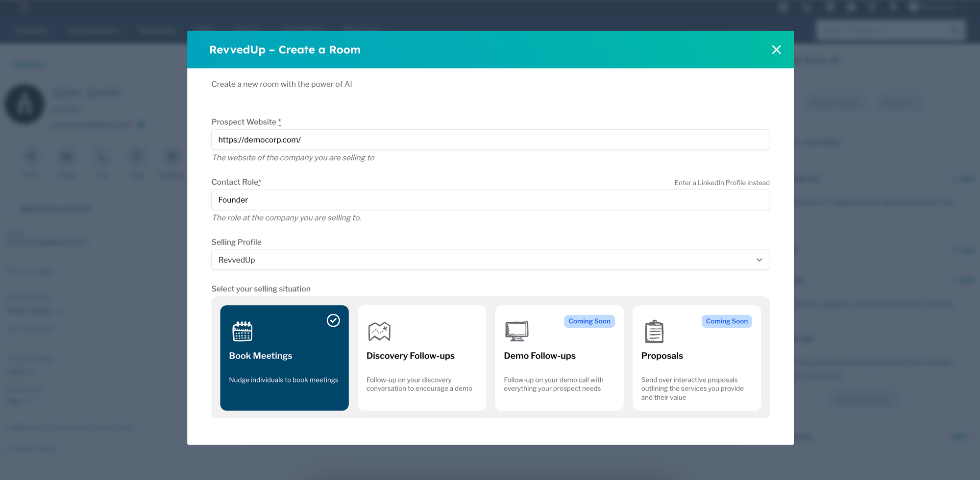Viewport: 980px width, 480px height.
Task: Edit the Contact Role input field
Action: click(490, 200)
